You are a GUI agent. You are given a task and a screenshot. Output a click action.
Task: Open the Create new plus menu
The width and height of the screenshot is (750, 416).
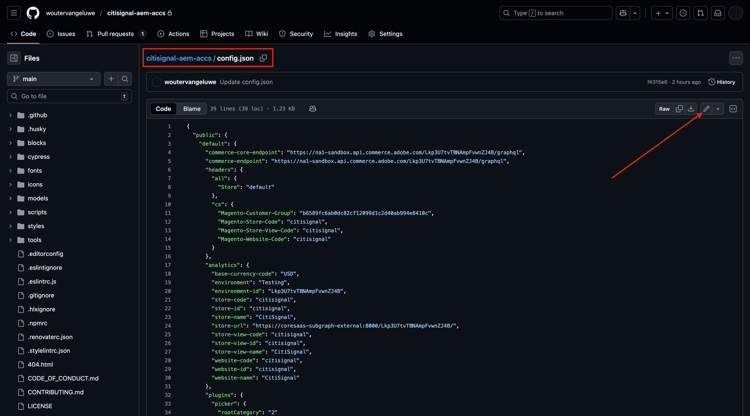(662, 13)
